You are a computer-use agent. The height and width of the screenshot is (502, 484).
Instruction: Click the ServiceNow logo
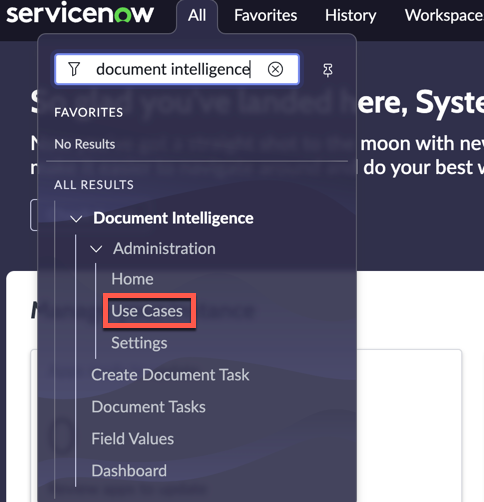click(80, 14)
